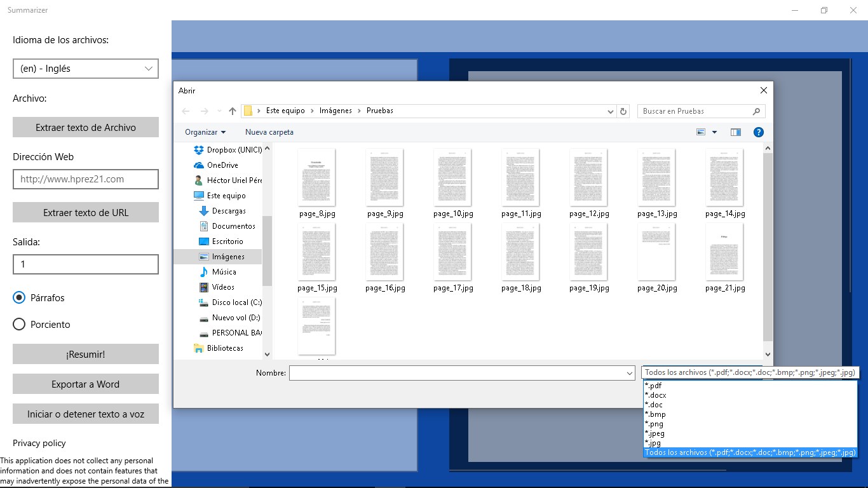
Task: Choose highlighted Todos los archivos list option
Action: (750, 452)
